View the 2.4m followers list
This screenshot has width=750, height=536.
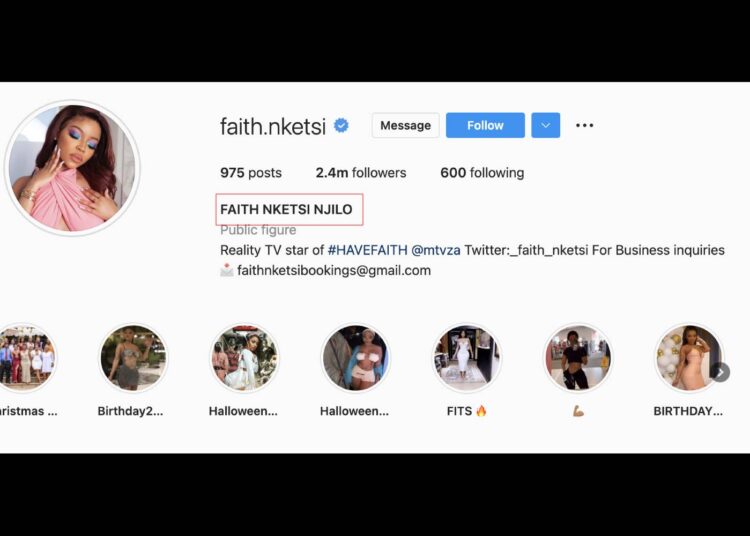pos(361,173)
